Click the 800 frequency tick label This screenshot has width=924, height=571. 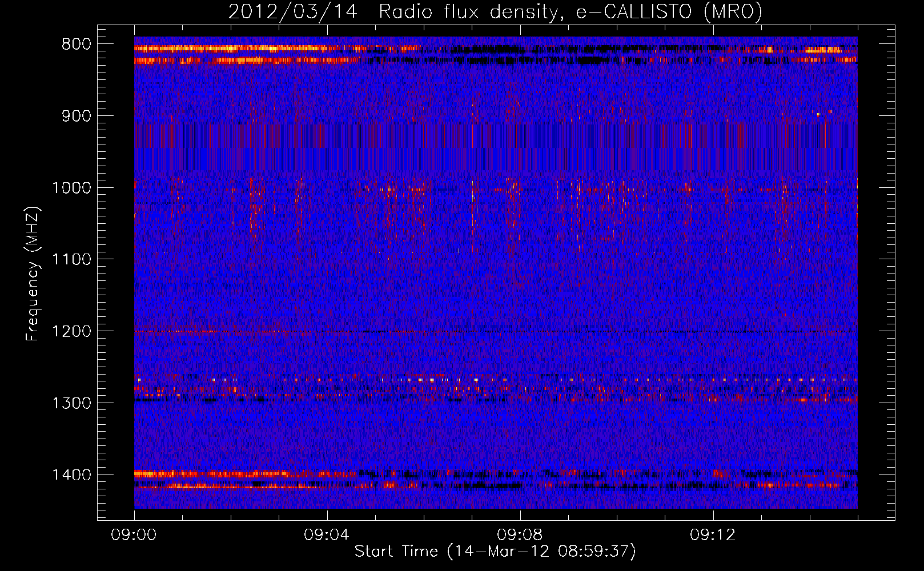[x=77, y=45]
